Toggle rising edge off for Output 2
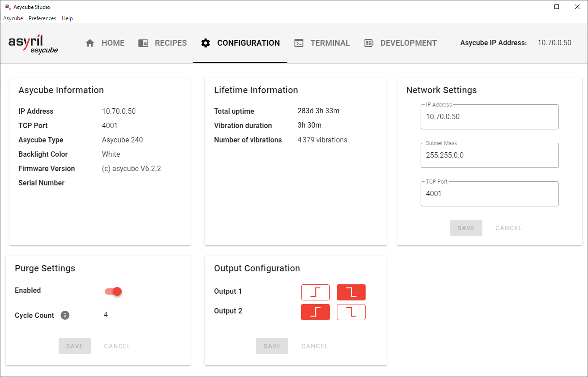The height and width of the screenshot is (377, 588). click(x=315, y=312)
